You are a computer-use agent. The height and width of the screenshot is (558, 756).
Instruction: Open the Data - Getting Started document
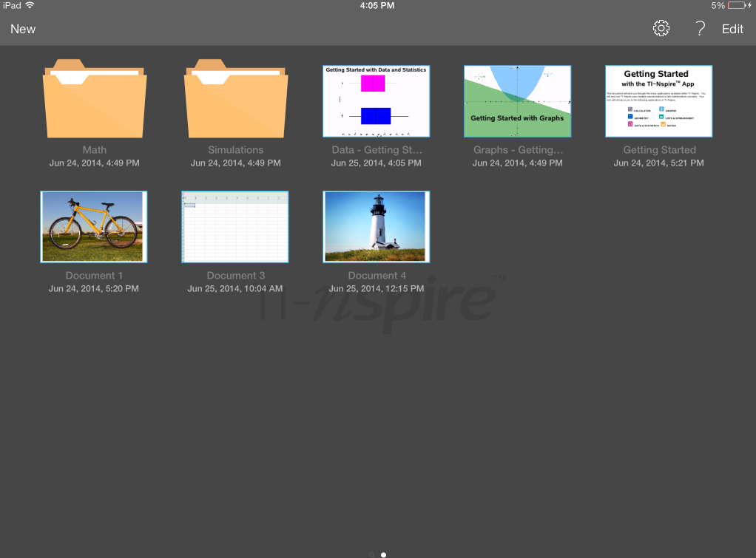coord(376,101)
